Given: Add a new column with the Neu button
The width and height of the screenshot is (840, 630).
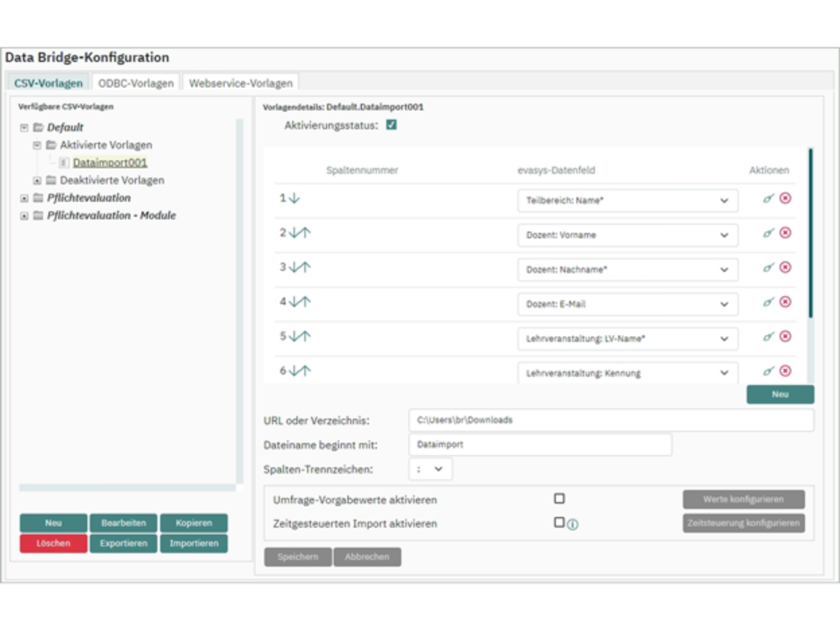Looking at the screenshot, I should pyautogui.click(x=780, y=394).
